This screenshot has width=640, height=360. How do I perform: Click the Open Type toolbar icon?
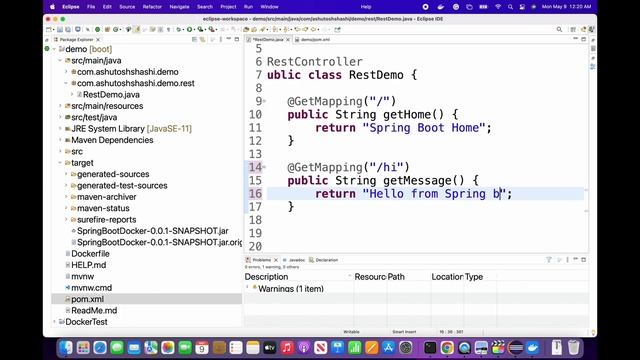coord(246,29)
